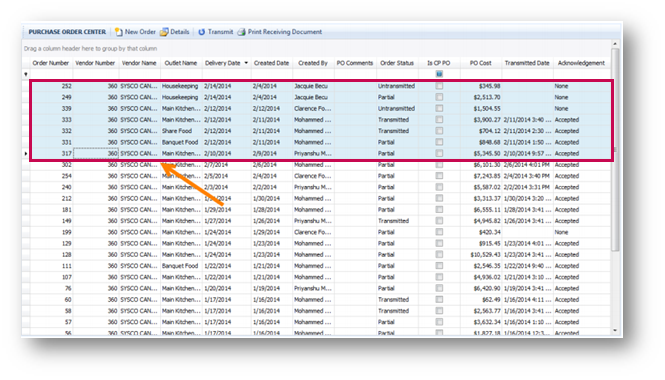The height and width of the screenshot is (380, 665).
Task: Select the row indicator of order 317
Action: (x=26, y=153)
